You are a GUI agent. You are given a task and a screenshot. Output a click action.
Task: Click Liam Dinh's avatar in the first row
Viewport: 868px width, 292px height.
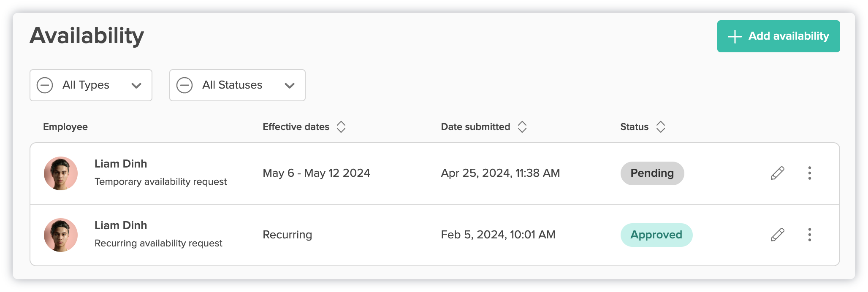point(61,173)
